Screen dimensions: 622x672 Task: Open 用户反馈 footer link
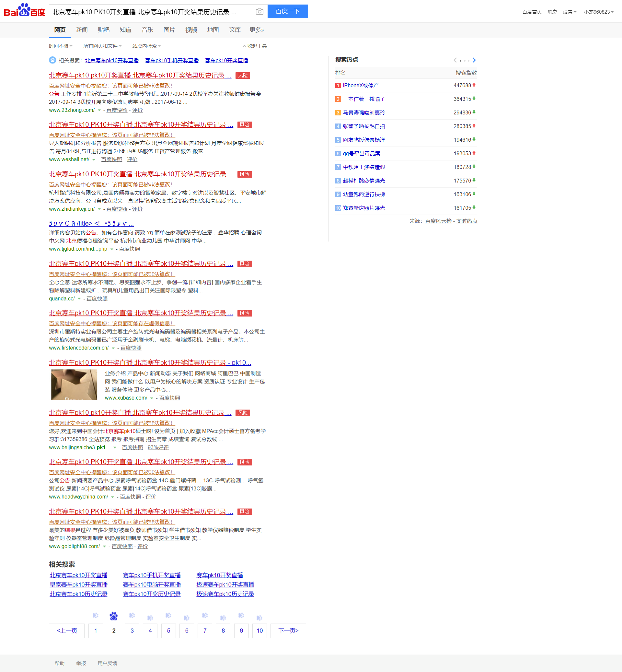(107, 663)
